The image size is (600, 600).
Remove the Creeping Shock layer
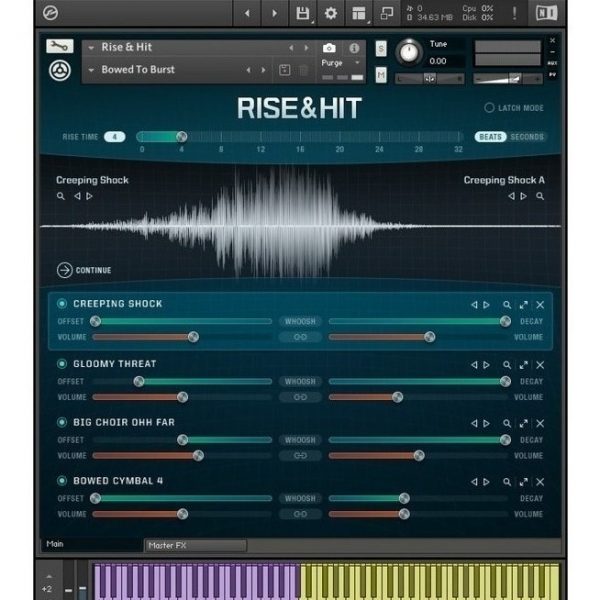(540, 305)
